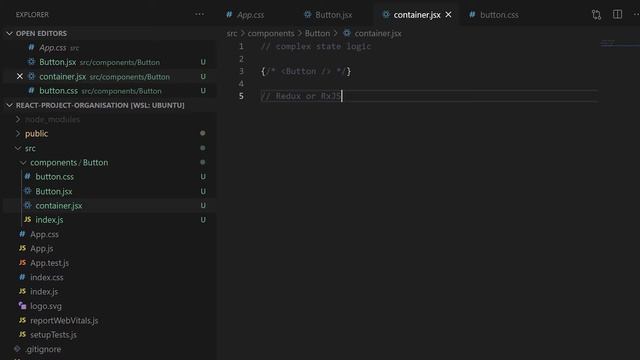Open Button.jsx in components/Button folder
The image size is (640, 360).
click(110, 191)
